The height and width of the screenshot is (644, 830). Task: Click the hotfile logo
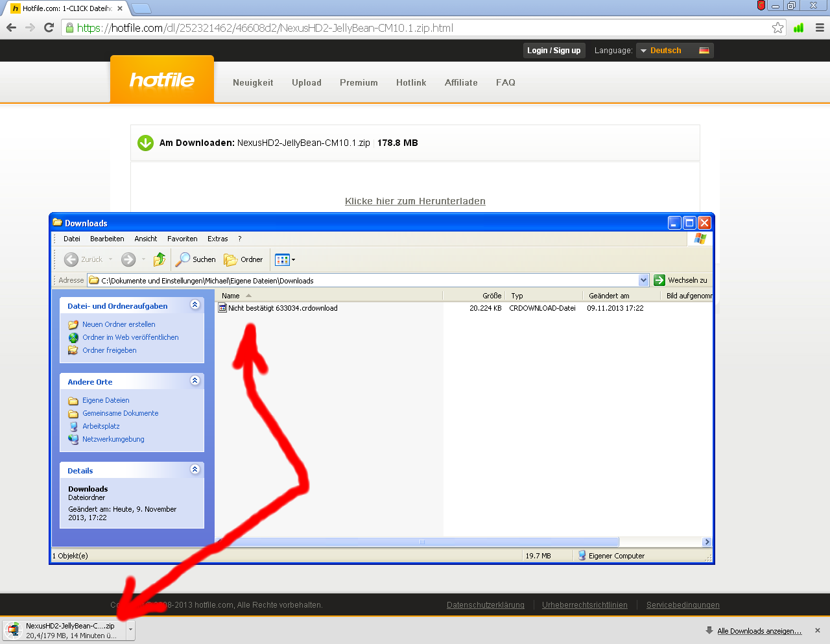point(162,79)
